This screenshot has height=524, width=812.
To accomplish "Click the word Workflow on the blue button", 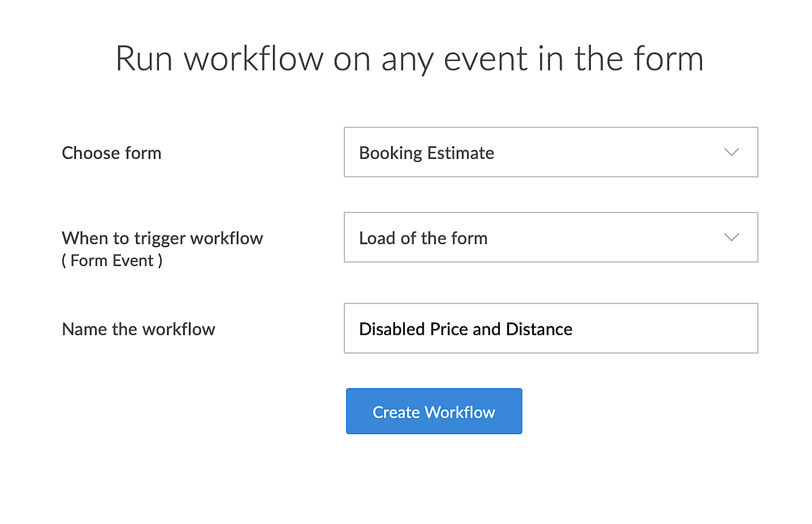I will (x=460, y=412).
